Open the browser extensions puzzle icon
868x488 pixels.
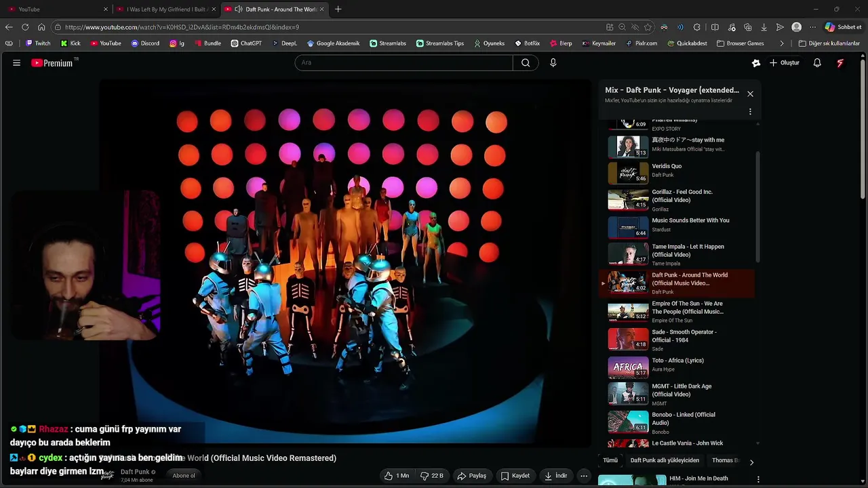697,27
